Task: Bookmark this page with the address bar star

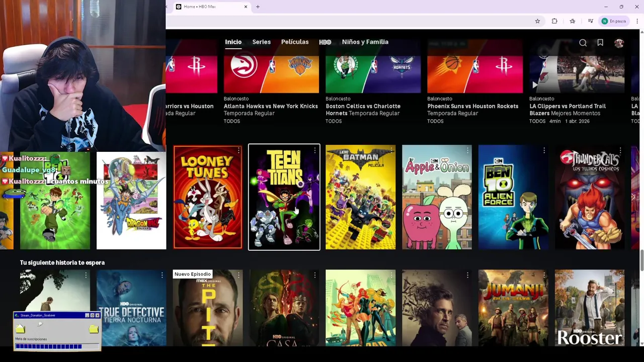Action: (537, 21)
